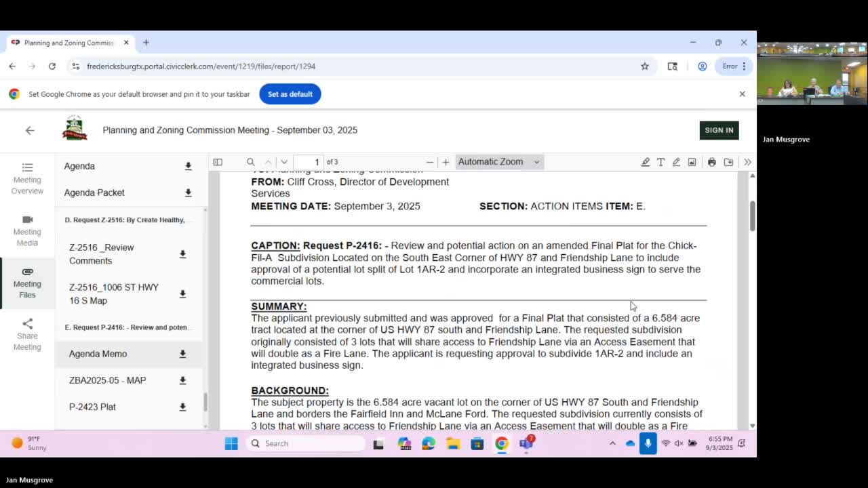The height and width of the screenshot is (488, 868).
Task: Open Z-2516 Review Comments document
Action: tap(102, 254)
